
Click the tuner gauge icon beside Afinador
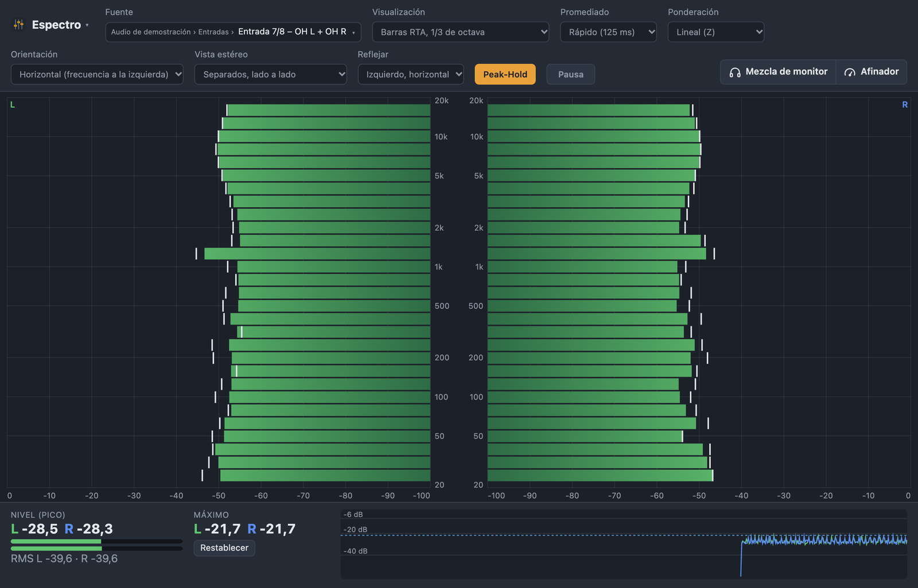tap(850, 72)
